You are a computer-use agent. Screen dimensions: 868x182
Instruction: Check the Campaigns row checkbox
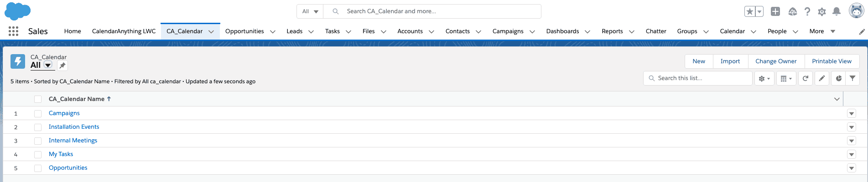pos(38,113)
